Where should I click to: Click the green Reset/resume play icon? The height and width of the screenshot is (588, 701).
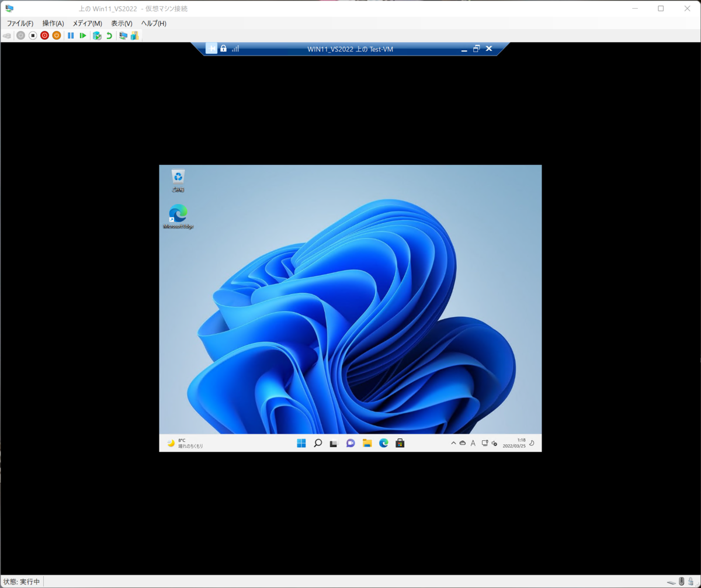click(x=83, y=36)
